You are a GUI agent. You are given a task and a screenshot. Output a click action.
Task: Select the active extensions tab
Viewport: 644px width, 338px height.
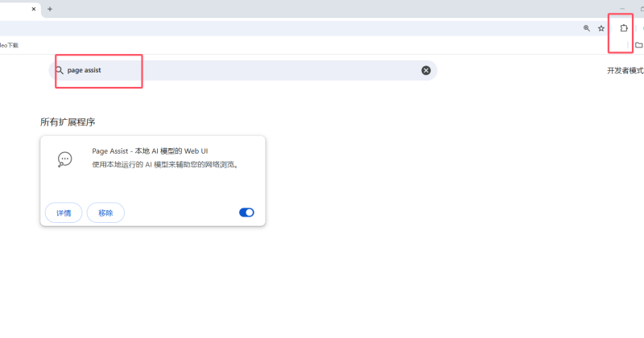(16, 9)
